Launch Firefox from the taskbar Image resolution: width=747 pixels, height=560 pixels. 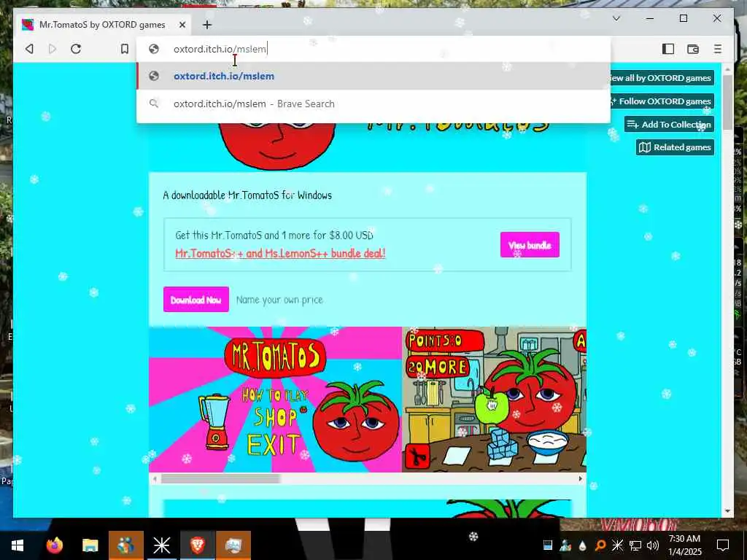click(54, 545)
